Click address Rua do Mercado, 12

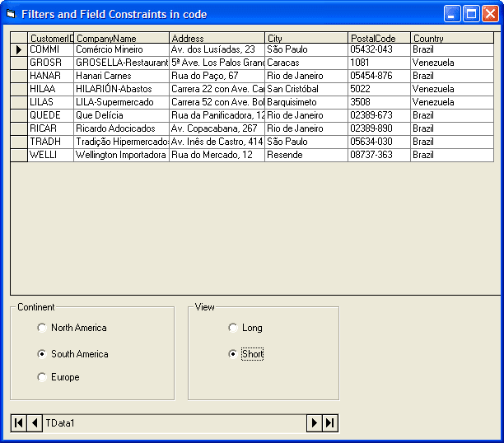coord(217,156)
